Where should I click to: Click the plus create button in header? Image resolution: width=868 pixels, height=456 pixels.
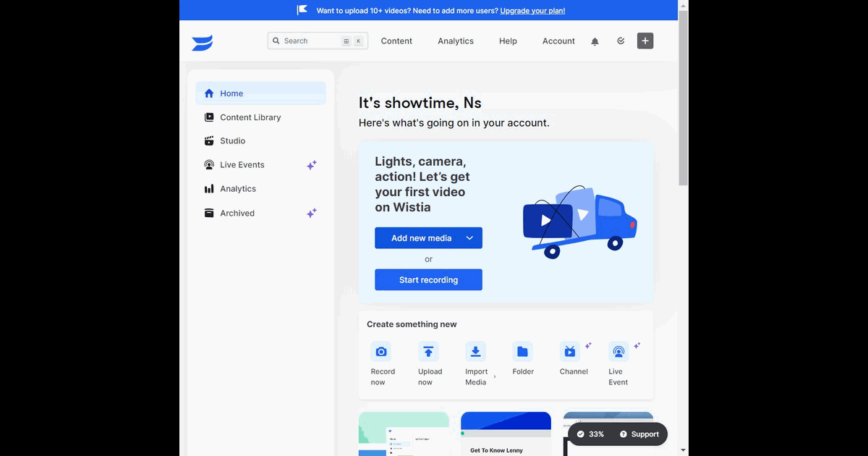pyautogui.click(x=645, y=41)
